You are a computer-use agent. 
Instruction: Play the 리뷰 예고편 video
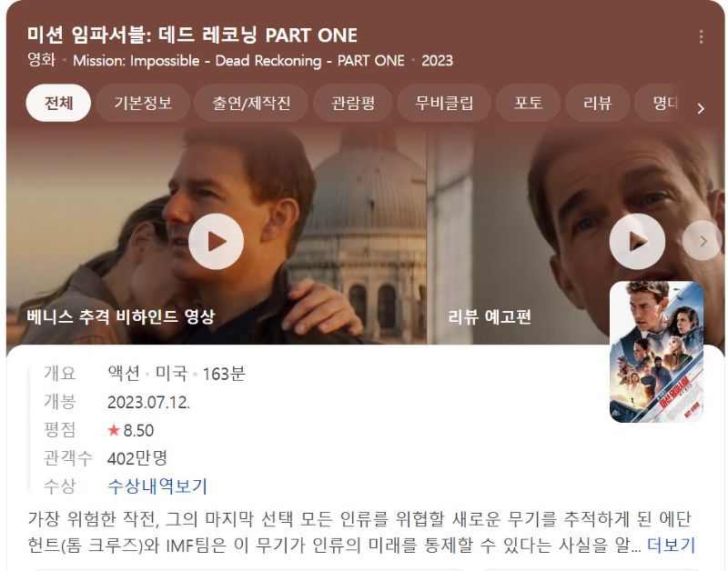point(637,241)
